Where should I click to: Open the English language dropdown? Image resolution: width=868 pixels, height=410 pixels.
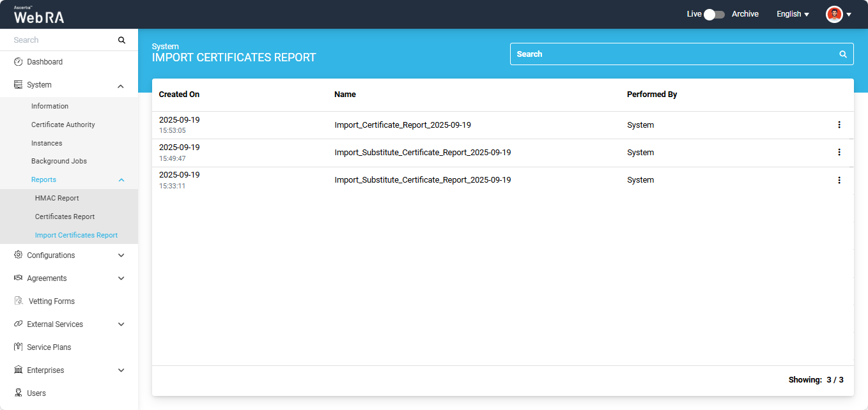(793, 14)
